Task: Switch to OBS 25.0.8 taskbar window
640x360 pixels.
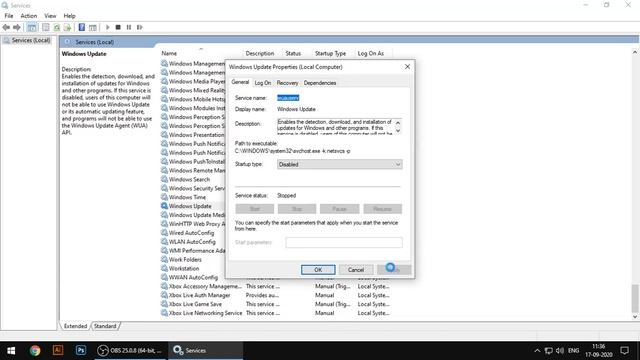Action: point(131,351)
